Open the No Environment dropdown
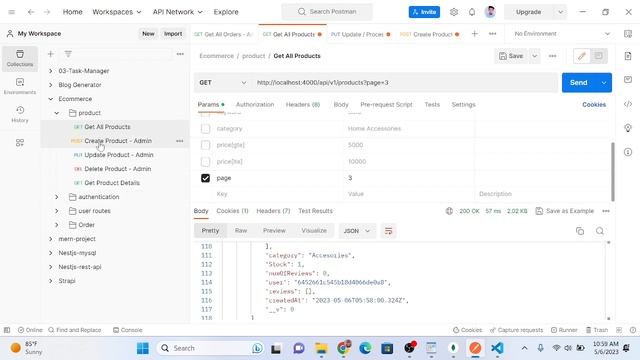 click(562, 34)
